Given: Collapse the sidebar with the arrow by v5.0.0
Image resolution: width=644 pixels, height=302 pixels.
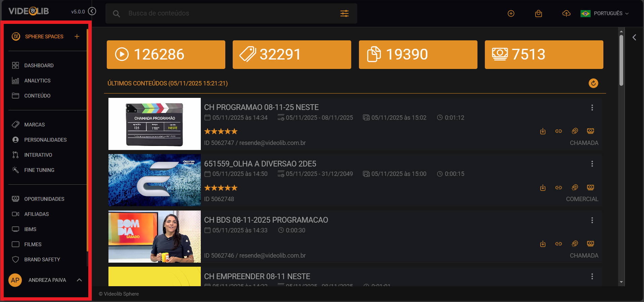Looking at the screenshot, I should tap(92, 11).
